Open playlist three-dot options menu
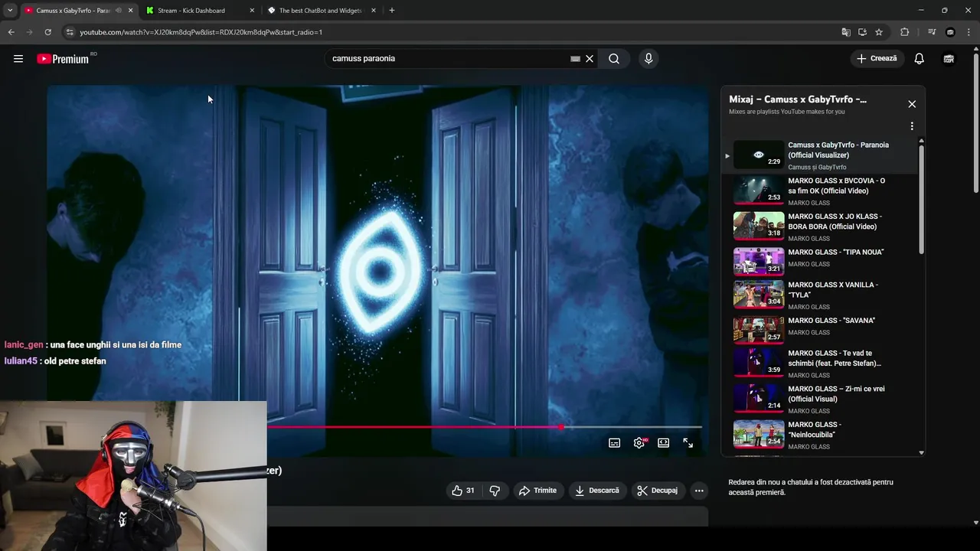This screenshot has height=551, width=980. coord(912,126)
